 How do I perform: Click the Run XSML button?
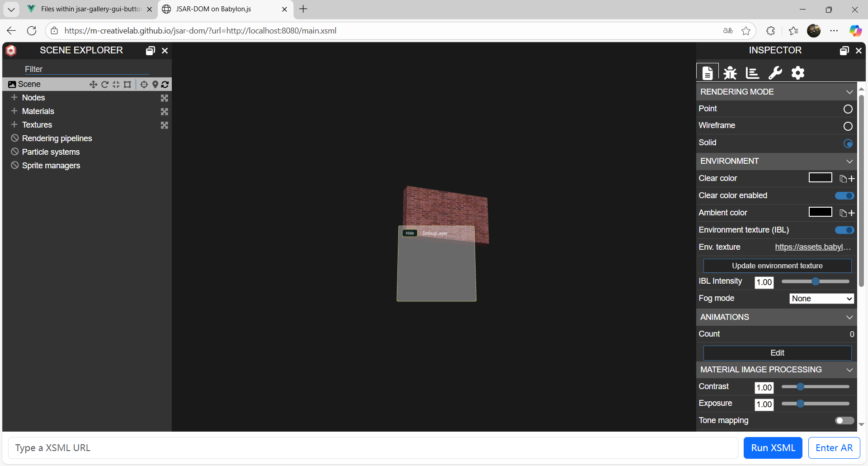click(x=773, y=448)
